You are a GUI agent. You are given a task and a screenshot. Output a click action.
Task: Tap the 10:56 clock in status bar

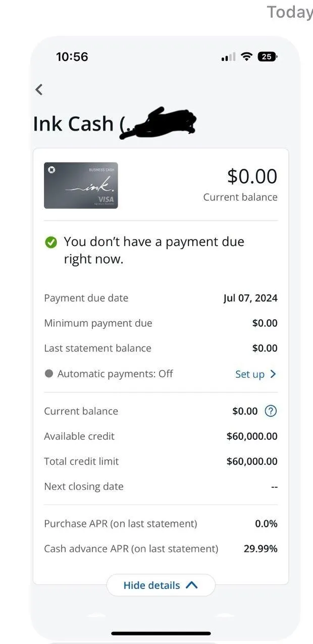click(x=72, y=56)
